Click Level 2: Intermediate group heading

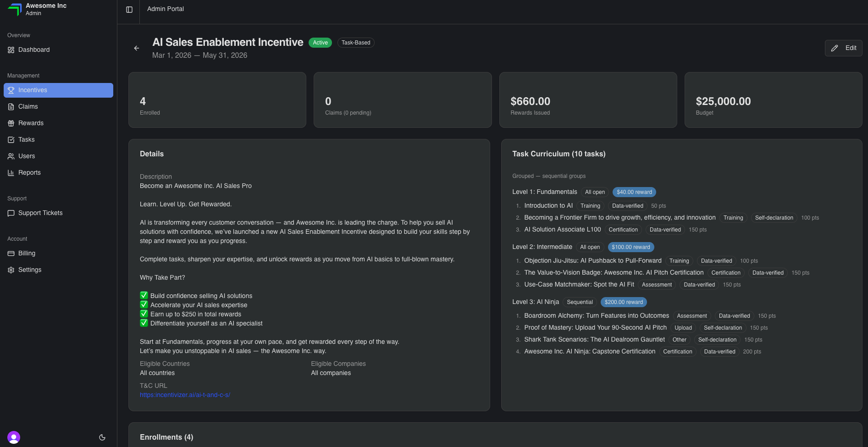pyautogui.click(x=542, y=247)
